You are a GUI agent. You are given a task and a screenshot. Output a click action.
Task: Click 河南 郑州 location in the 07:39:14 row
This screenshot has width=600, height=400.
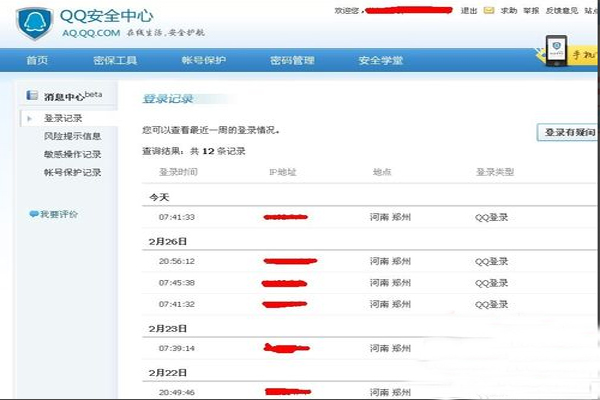tap(390, 348)
